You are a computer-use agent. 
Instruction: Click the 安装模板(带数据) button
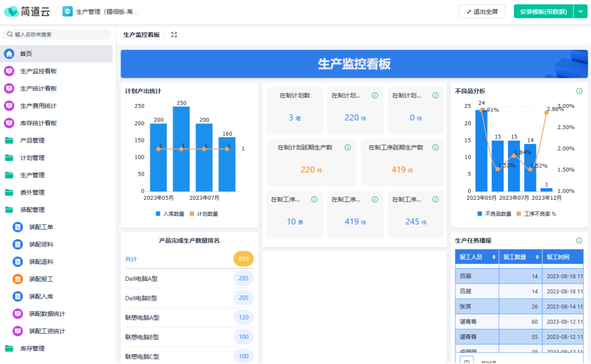(x=543, y=11)
